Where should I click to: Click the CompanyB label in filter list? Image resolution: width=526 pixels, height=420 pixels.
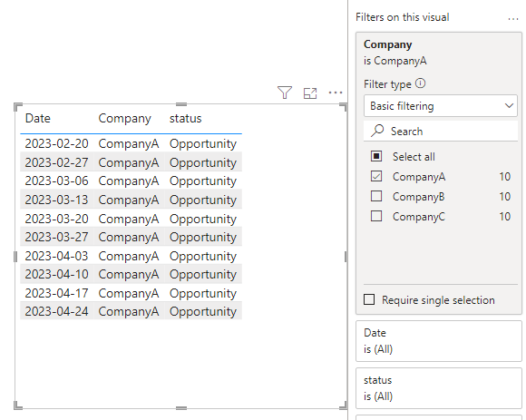419,196
